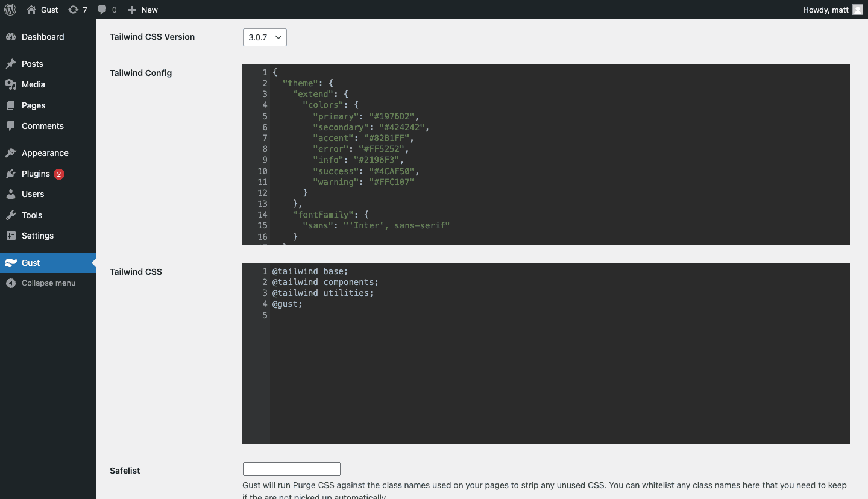Open the Users menu item
868x499 pixels.
tap(33, 194)
